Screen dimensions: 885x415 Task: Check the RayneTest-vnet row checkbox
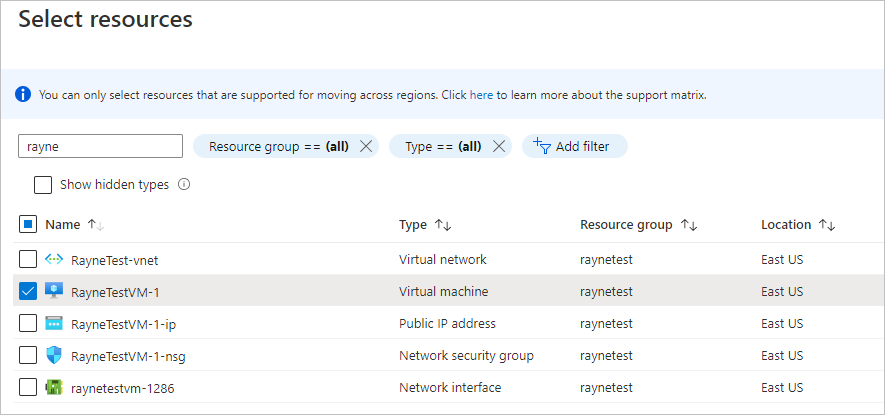[x=28, y=260]
